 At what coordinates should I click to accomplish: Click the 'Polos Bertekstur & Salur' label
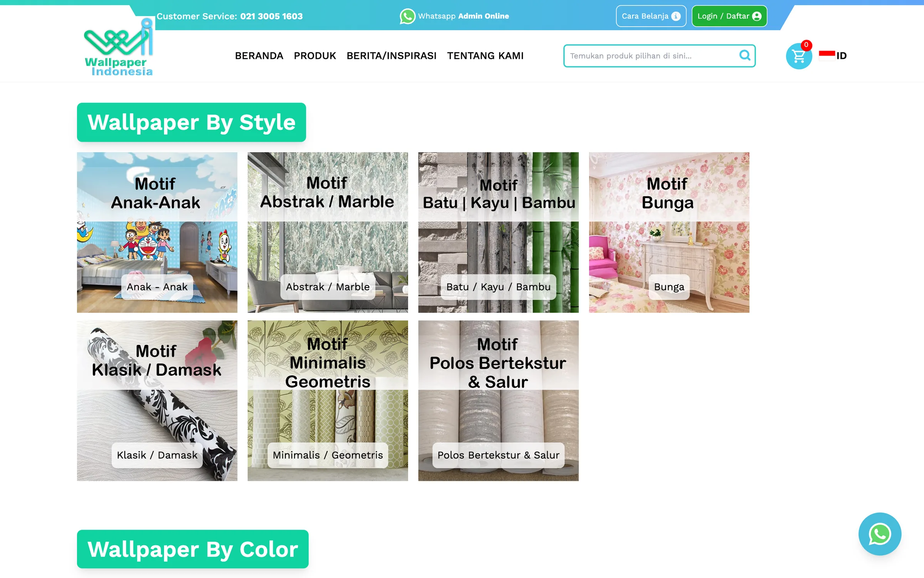coord(498,455)
